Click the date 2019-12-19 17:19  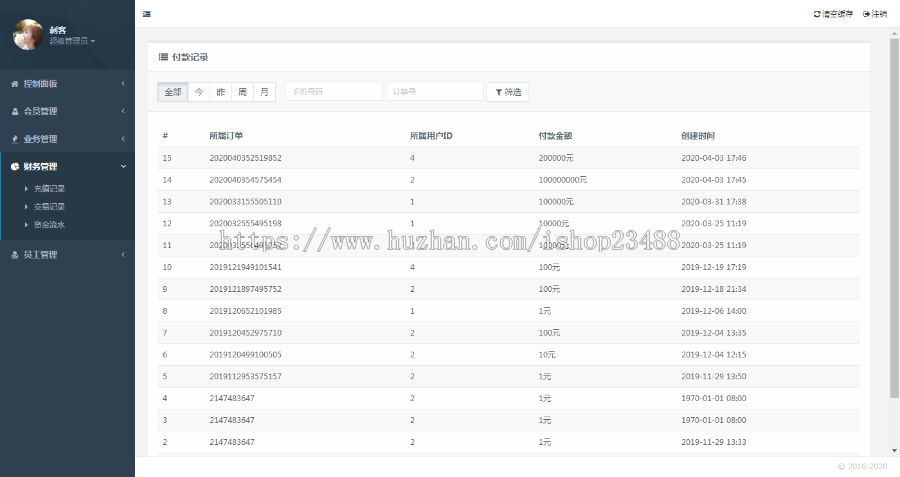coord(713,267)
